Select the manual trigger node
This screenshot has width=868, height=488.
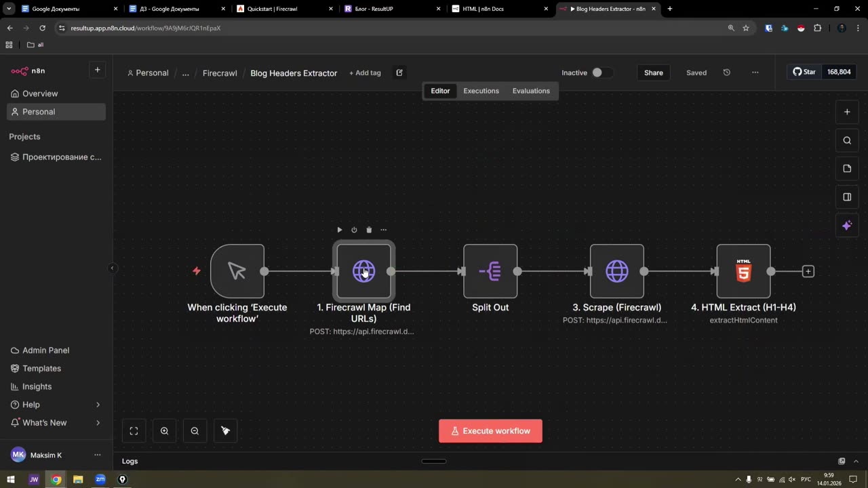(x=237, y=271)
